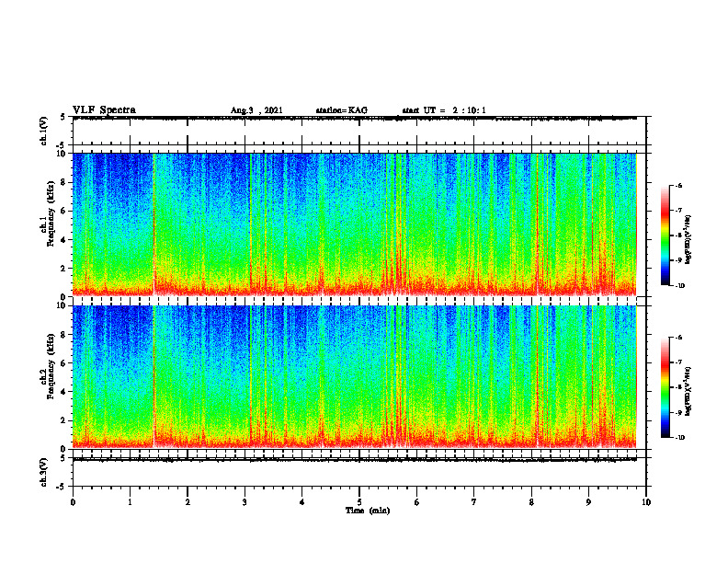728x563 pixels.
Task: Click the "5" tick on the time axis
Action: pos(359,502)
